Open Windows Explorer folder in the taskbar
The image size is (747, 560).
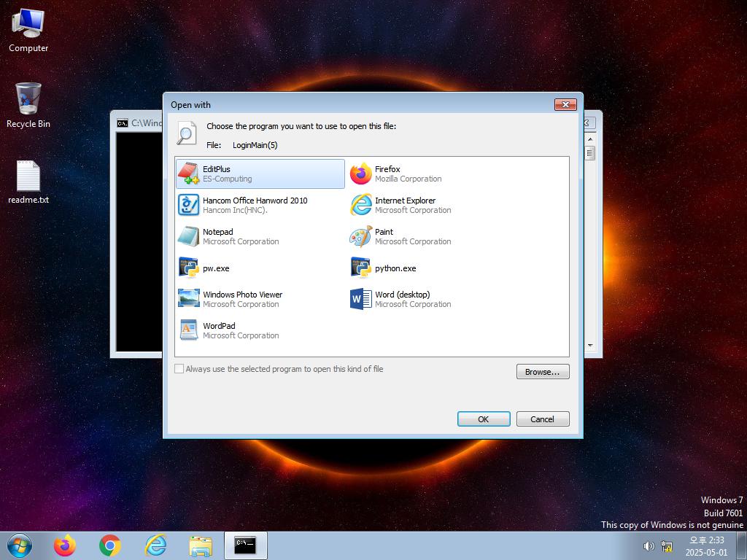click(201, 546)
